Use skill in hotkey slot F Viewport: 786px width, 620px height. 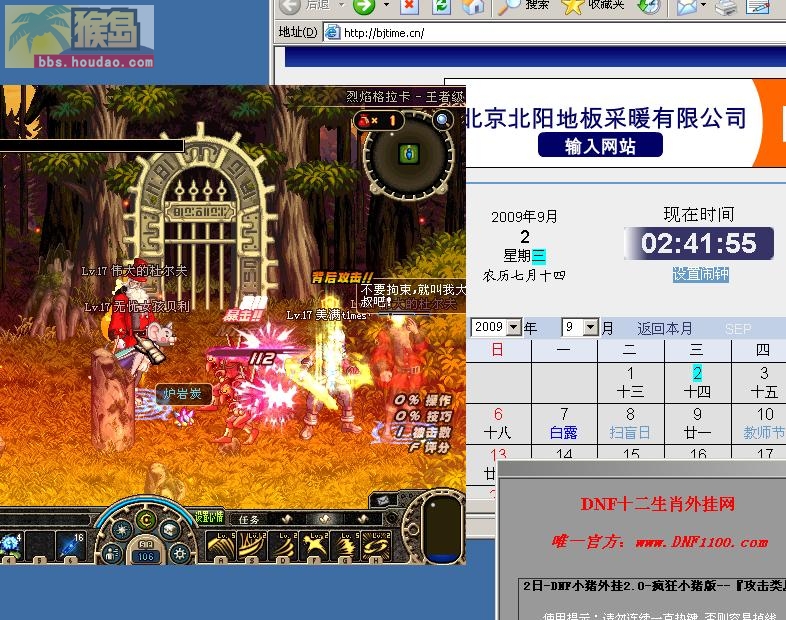[x=314, y=547]
